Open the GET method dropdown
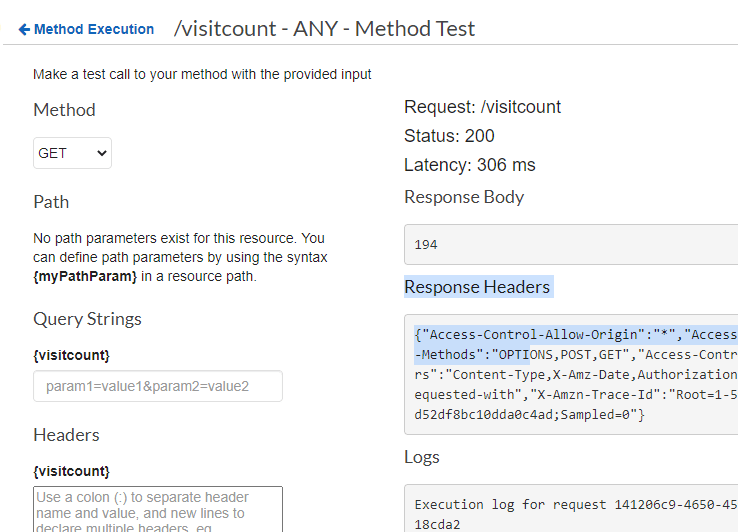738x532 pixels. pos(72,153)
